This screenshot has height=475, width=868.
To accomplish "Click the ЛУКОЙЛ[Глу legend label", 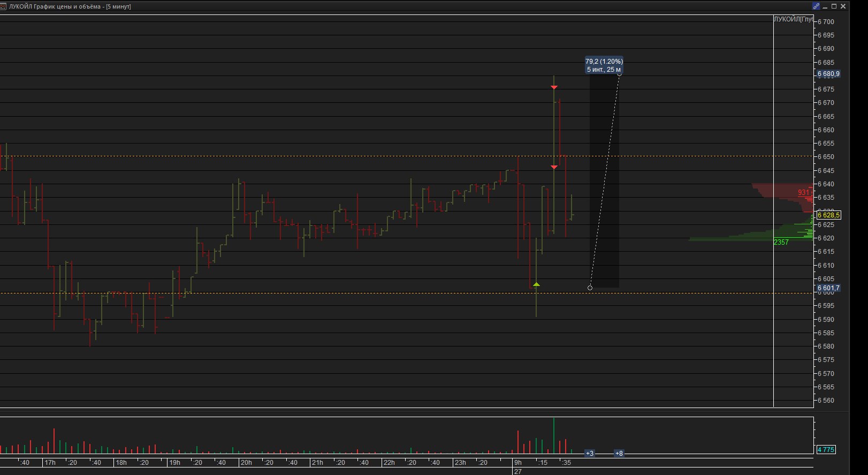I will (x=794, y=19).
